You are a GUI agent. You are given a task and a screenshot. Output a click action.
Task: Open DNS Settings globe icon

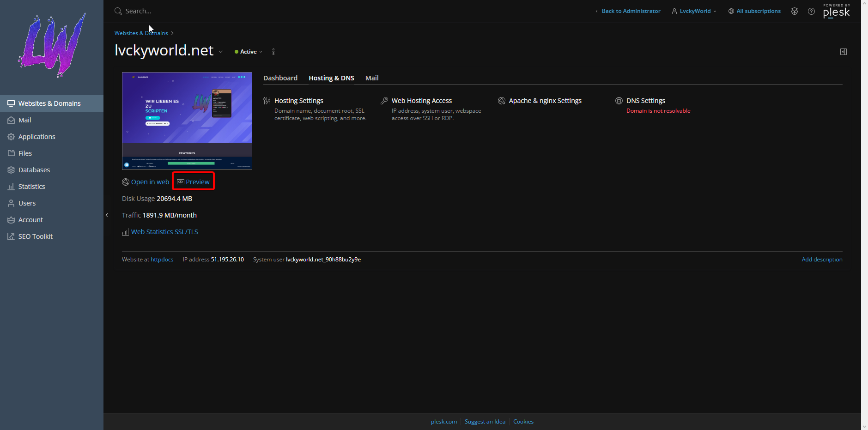(x=619, y=101)
